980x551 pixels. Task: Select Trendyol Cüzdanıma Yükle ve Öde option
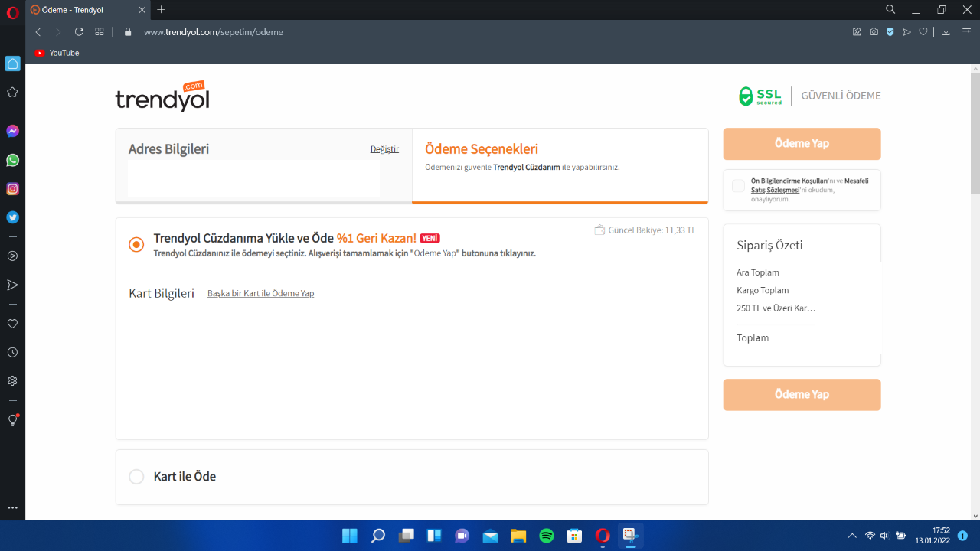pyautogui.click(x=136, y=245)
